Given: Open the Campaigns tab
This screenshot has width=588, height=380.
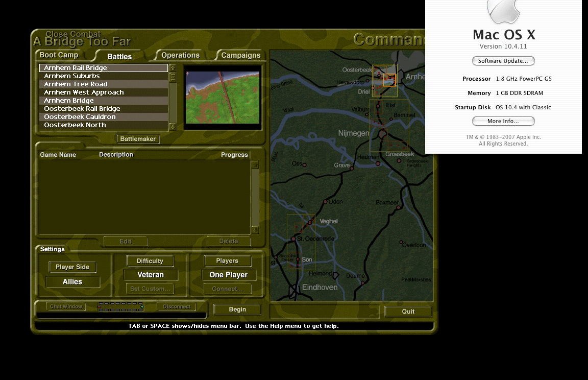Looking at the screenshot, I should pyautogui.click(x=241, y=55).
